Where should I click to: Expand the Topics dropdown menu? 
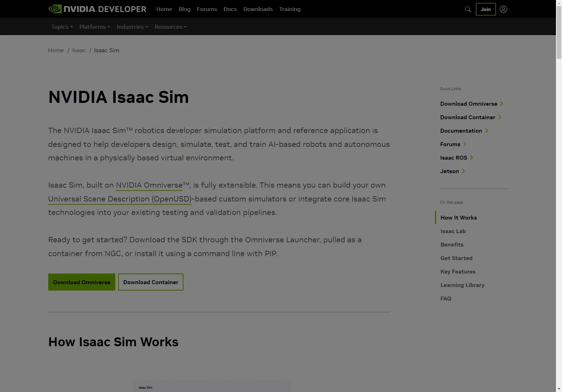pos(62,27)
